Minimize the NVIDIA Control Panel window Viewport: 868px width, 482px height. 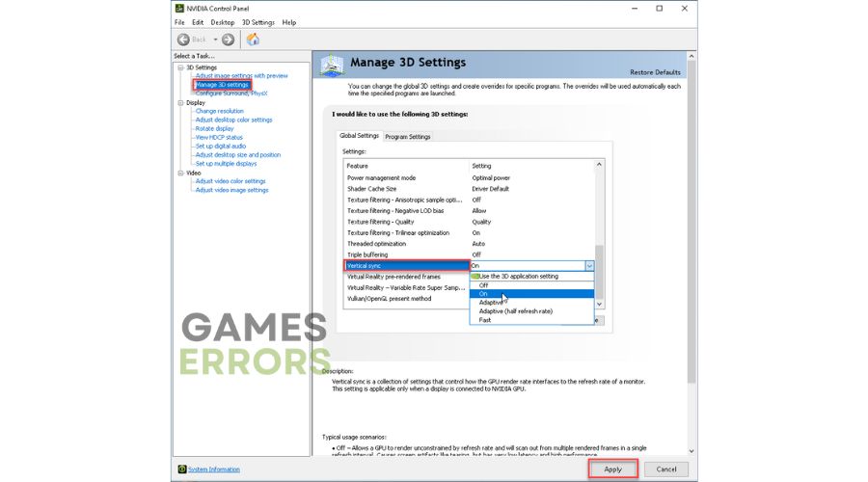635,9
